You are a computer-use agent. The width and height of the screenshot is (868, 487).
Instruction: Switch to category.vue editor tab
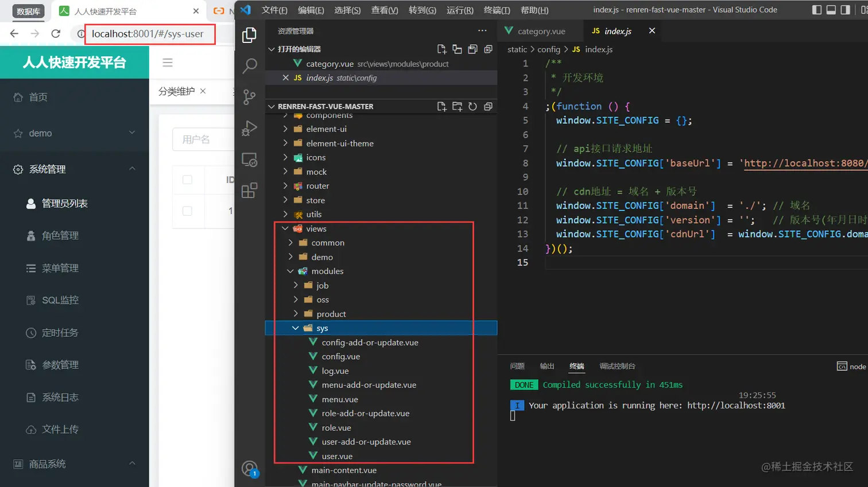click(x=540, y=31)
